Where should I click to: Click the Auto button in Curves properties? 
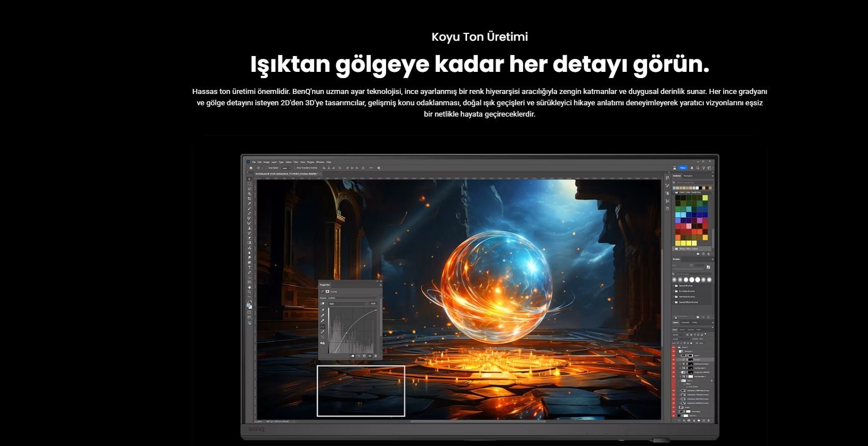pos(373,303)
